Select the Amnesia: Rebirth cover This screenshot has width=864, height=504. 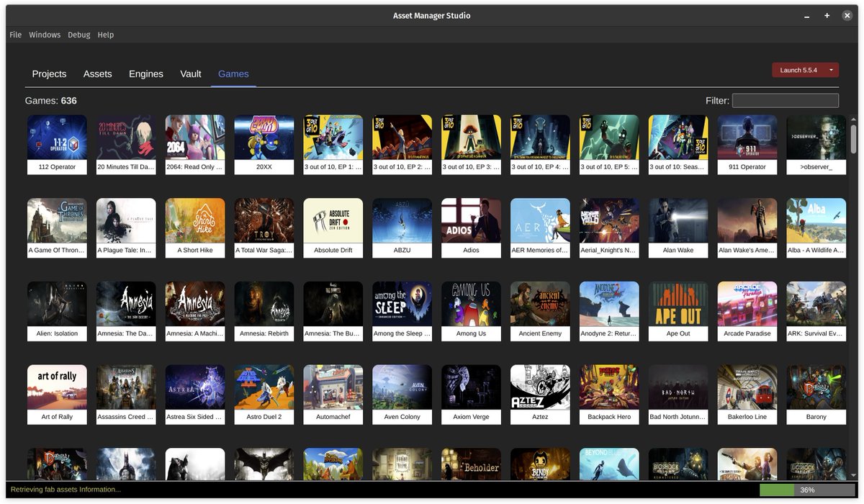point(264,304)
